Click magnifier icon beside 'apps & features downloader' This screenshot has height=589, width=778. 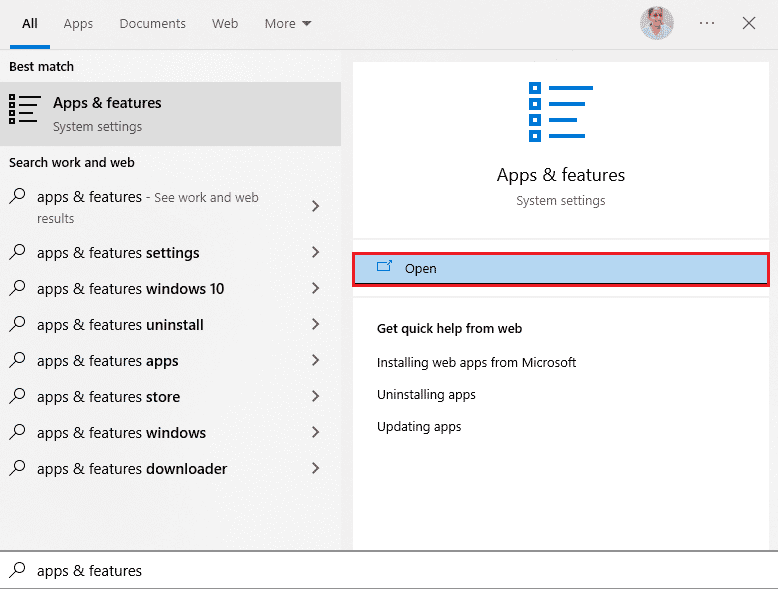tap(17, 468)
